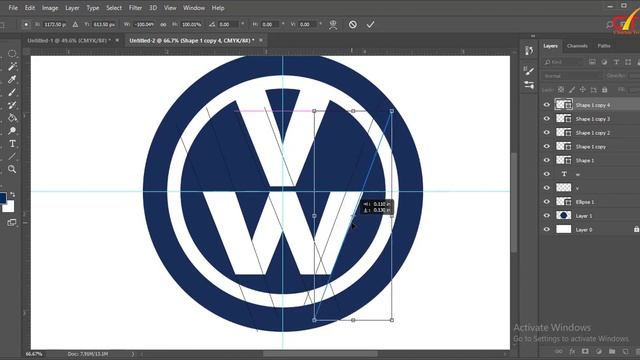Filter layers by shape layer icon

click(628, 62)
